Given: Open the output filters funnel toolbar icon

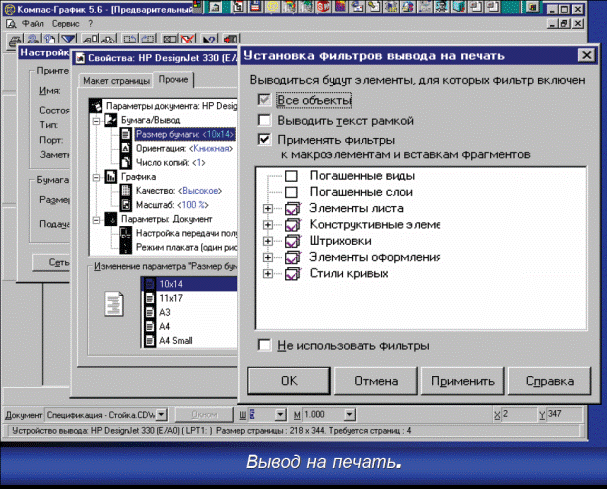Looking at the screenshot, I should pyautogui.click(x=69, y=39).
